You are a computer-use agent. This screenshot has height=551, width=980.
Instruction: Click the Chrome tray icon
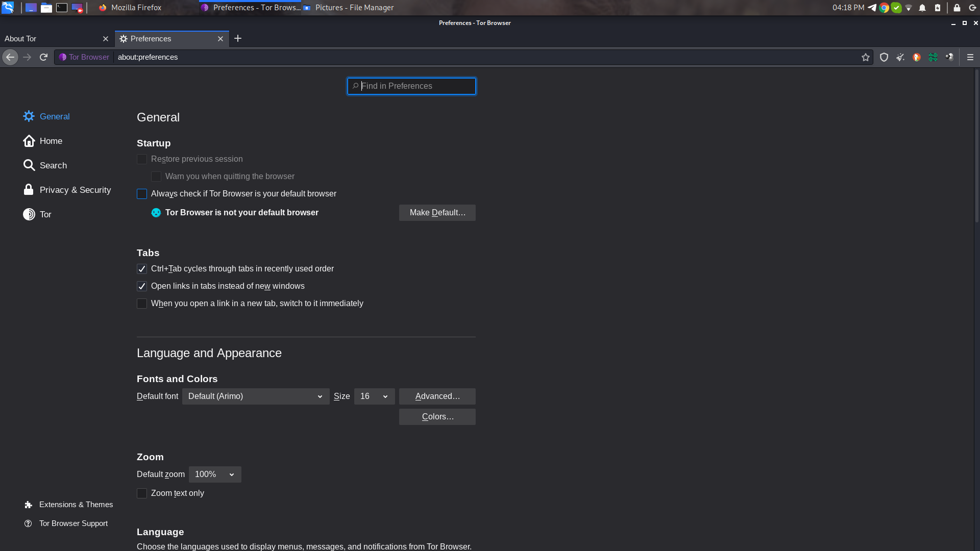pyautogui.click(x=884, y=8)
